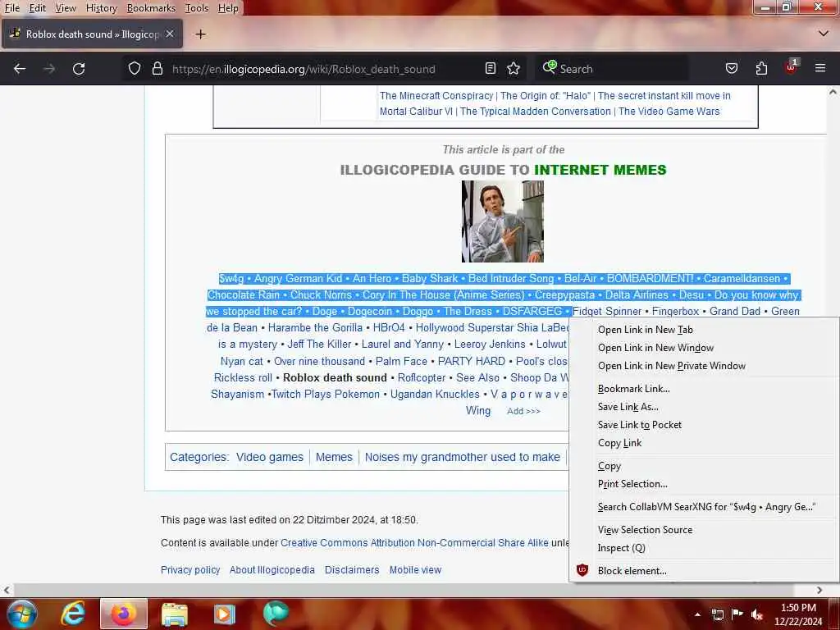This screenshot has width=840, height=630.
Task: Select Print Selection option
Action: (703, 483)
